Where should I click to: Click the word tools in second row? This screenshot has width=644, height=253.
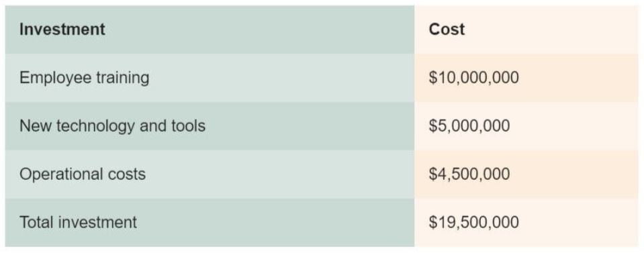pyautogui.click(x=188, y=125)
